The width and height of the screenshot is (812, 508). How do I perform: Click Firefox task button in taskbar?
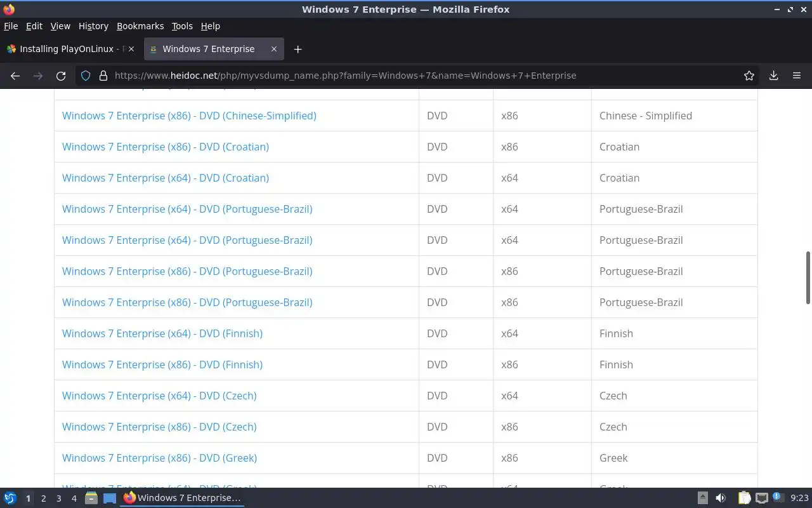coord(183,498)
